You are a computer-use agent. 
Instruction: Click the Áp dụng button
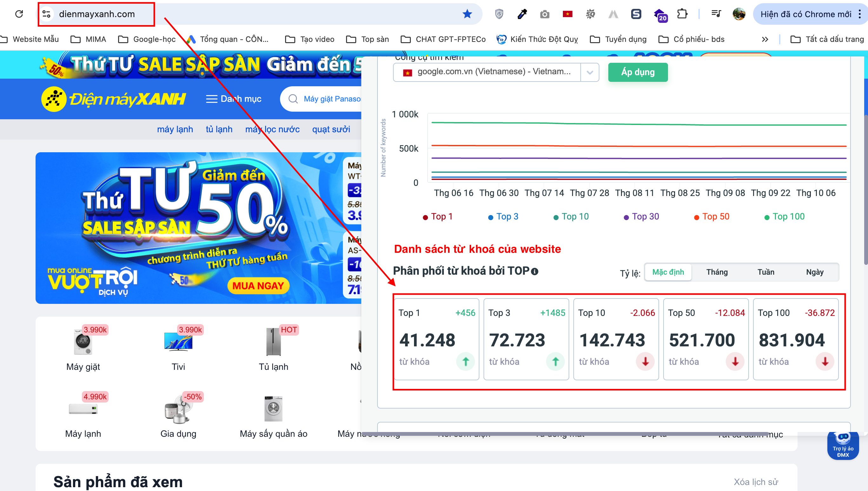638,72
